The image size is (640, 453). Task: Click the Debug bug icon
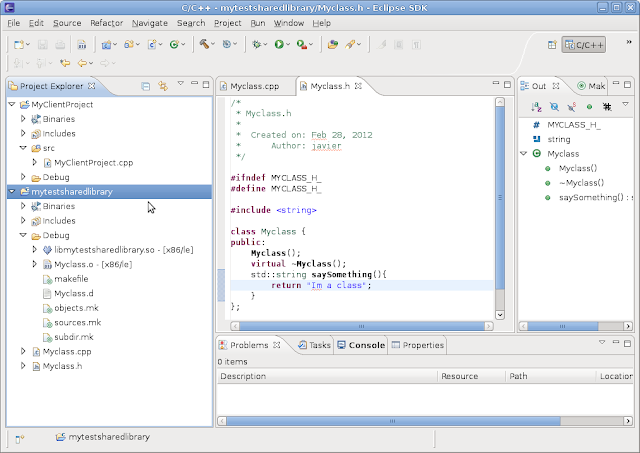point(256,44)
